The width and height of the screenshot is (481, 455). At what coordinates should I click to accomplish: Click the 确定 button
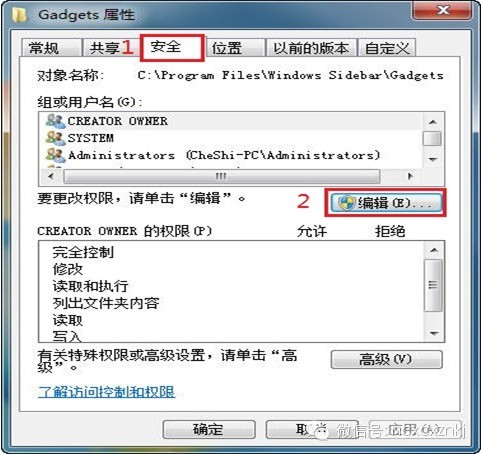pos(209,429)
